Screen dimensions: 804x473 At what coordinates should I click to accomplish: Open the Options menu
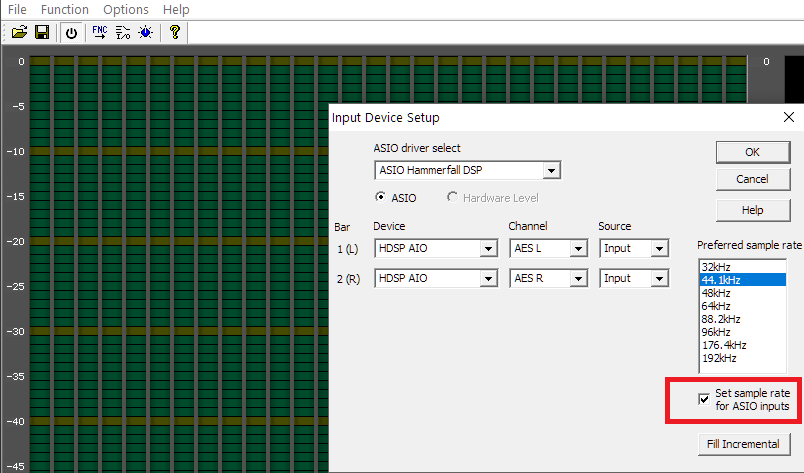pyautogui.click(x=126, y=10)
